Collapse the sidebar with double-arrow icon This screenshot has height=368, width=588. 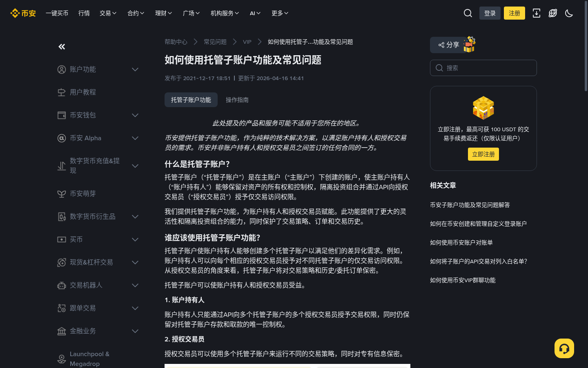tap(62, 47)
